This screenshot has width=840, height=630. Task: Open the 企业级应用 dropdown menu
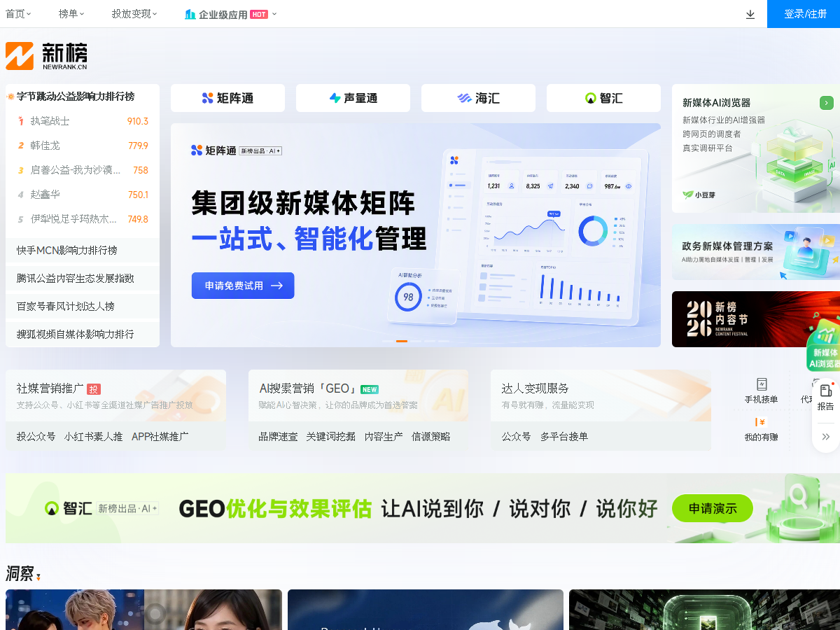231,14
